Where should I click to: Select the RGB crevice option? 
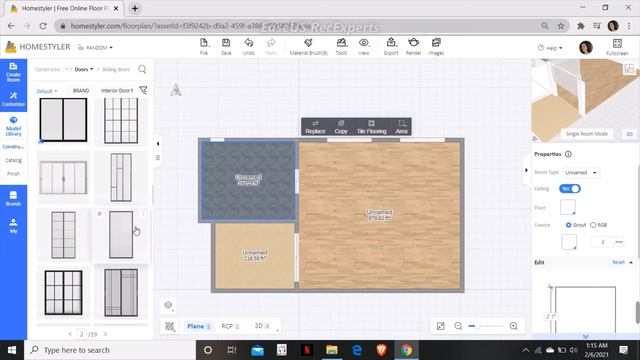(593, 225)
